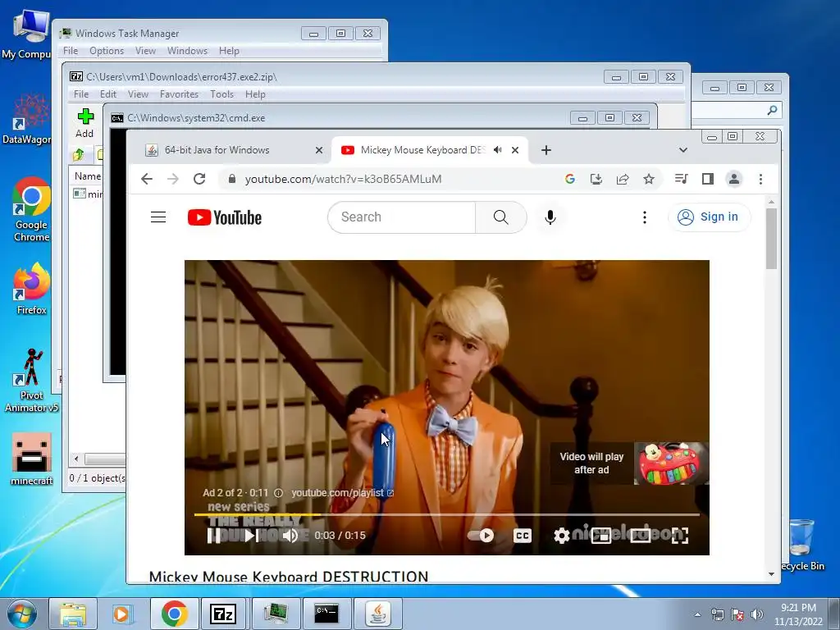The image size is (840, 630).
Task: Open 7-Zip Tools menu
Action: pos(221,94)
